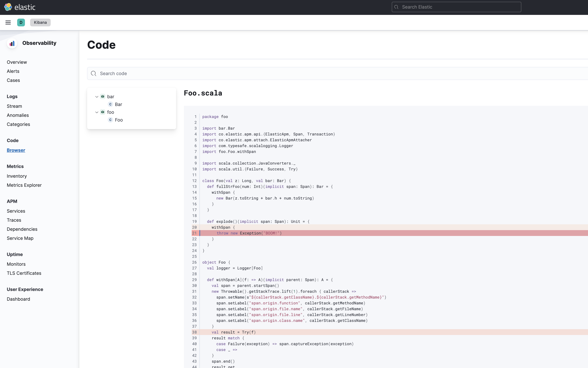Click the Code Browser icon in sidebar

pyautogui.click(x=16, y=150)
